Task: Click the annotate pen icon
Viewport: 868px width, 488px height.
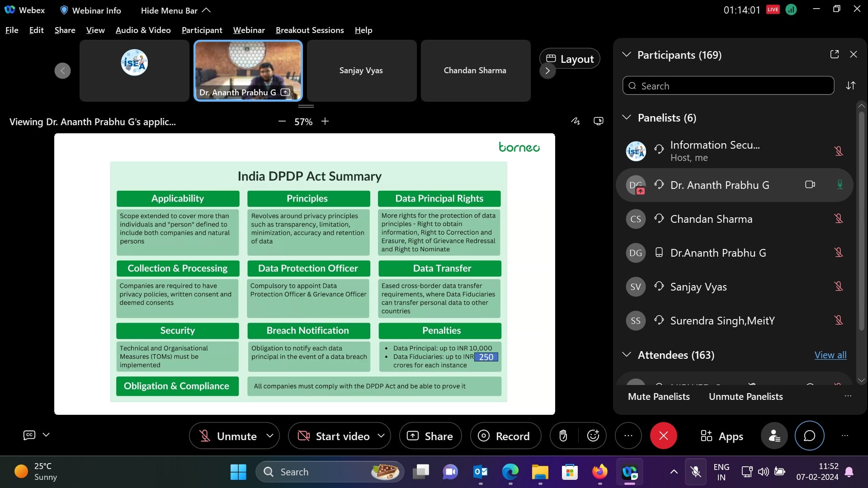Action: 575,121
